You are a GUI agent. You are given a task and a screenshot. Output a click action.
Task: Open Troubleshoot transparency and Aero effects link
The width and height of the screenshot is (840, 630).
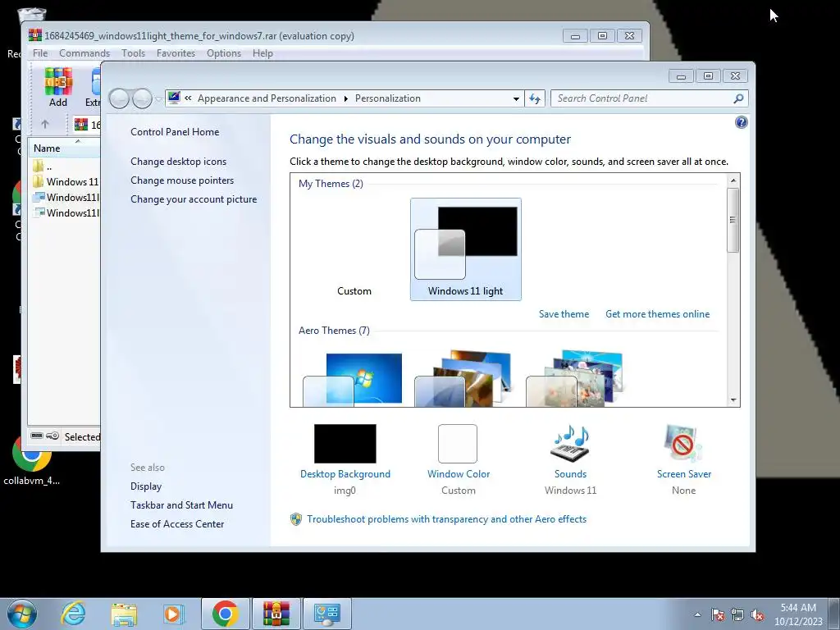446,519
